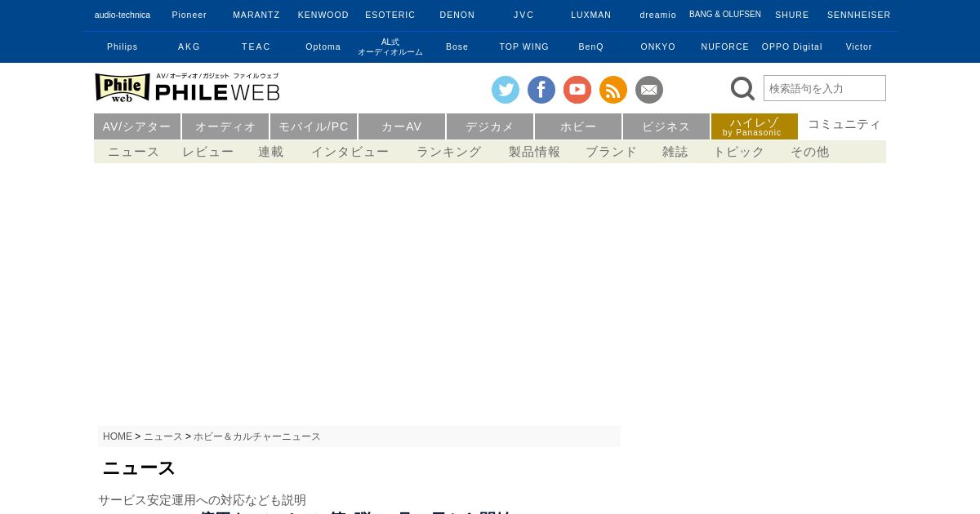980x514 pixels.
Task: Go to BenQ brand link
Action: 591,47
